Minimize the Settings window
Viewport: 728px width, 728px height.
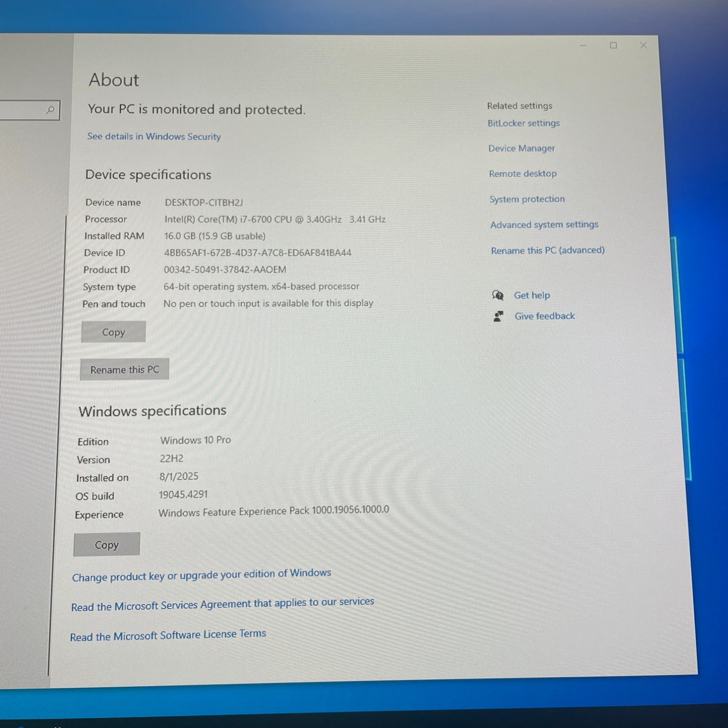click(583, 46)
